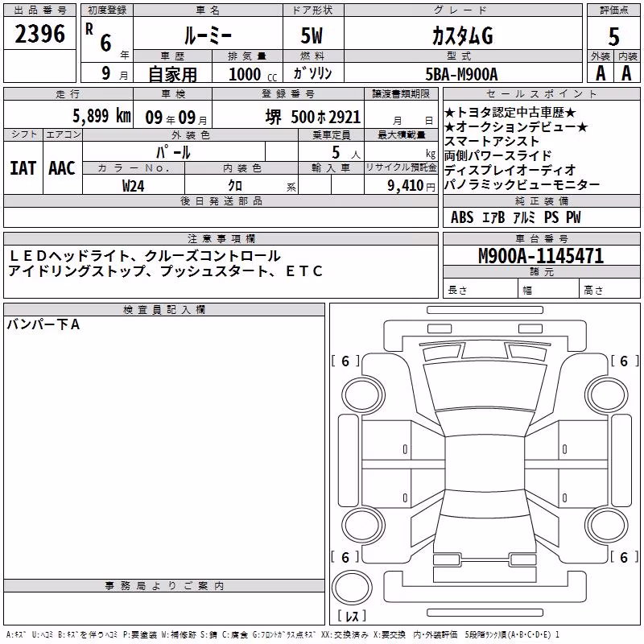Screen dimensions: 644x644
Task: Select chassis number M900A-1145471
Action: coord(541,256)
